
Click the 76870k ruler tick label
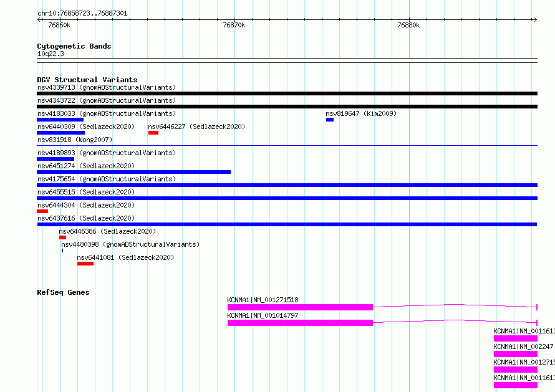[234, 25]
